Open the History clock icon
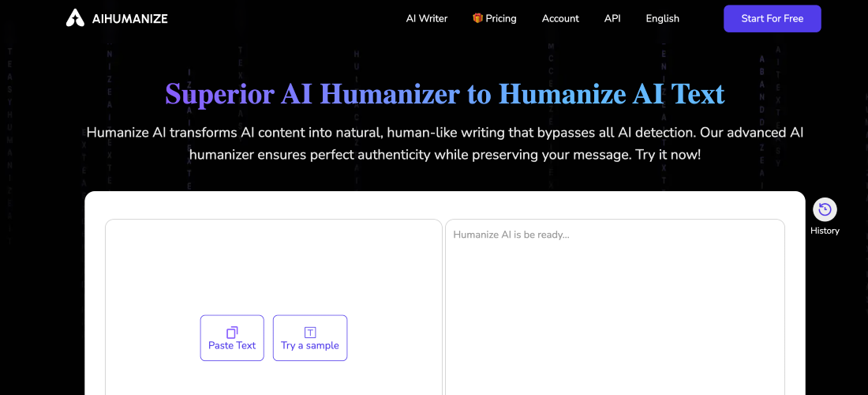 pos(825,210)
